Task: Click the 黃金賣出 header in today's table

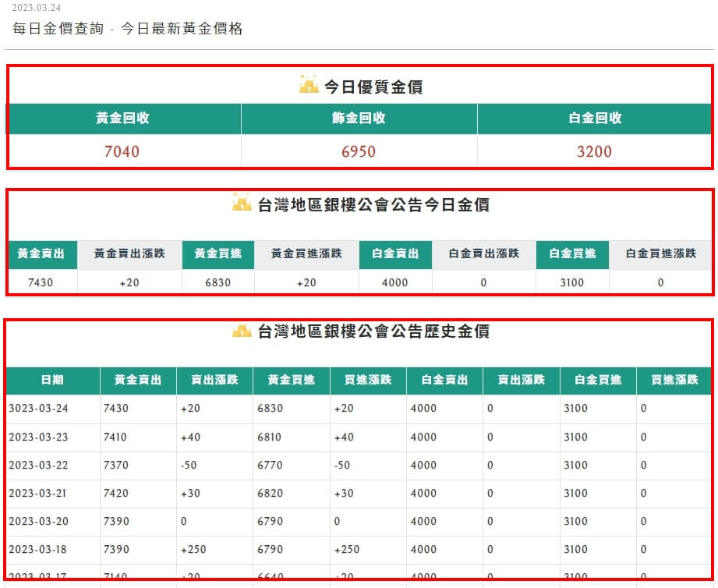Action: pyautogui.click(x=41, y=254)
